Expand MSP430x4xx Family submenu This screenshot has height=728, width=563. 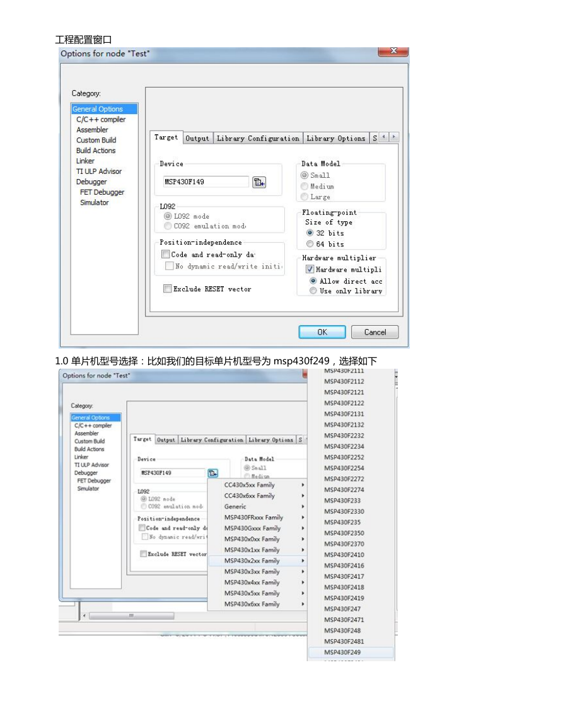258,582
